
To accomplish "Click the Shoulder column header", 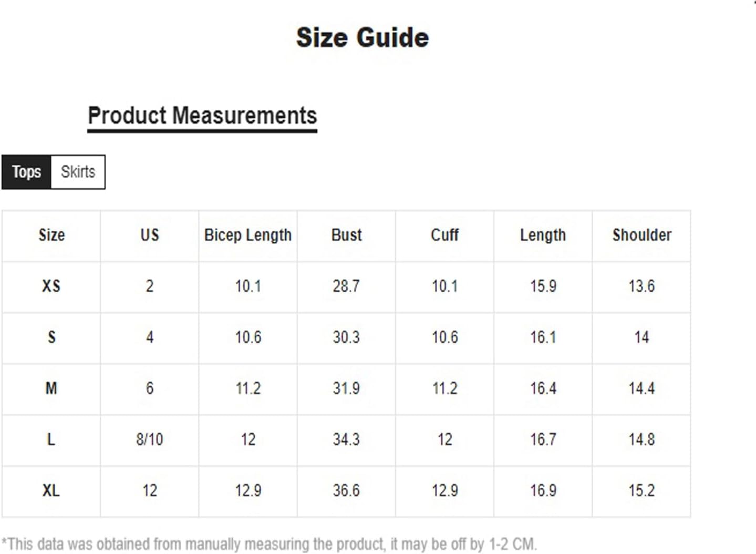I will 641,235.
